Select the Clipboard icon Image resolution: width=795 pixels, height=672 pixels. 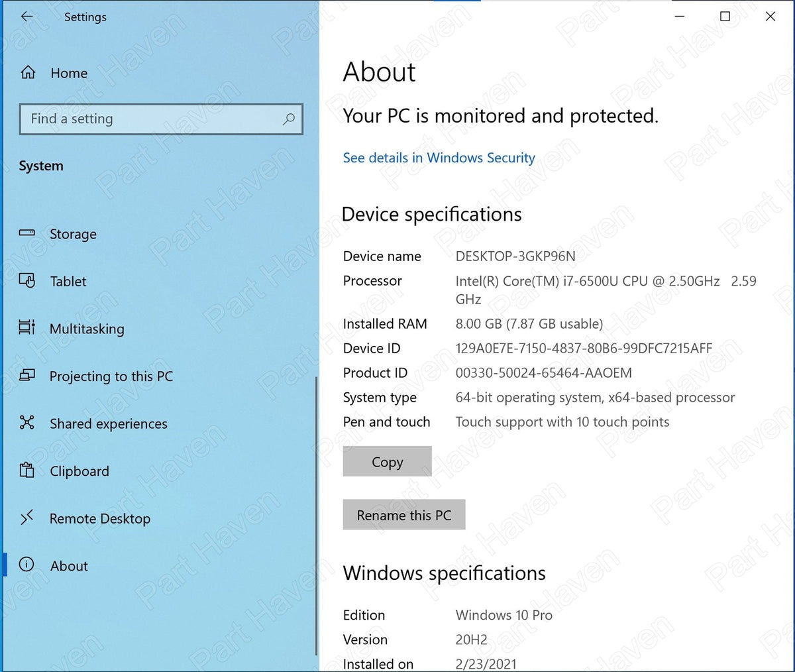(27, 471)
